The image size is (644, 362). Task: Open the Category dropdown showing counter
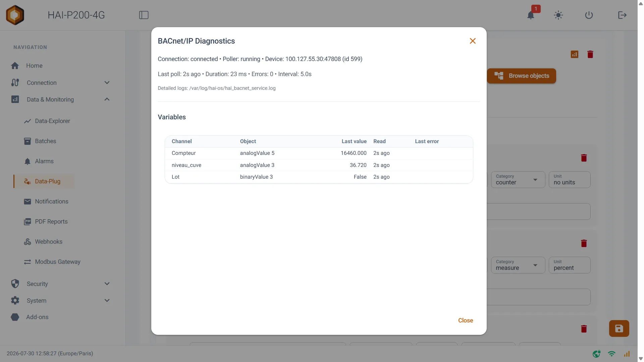(518, 180)
